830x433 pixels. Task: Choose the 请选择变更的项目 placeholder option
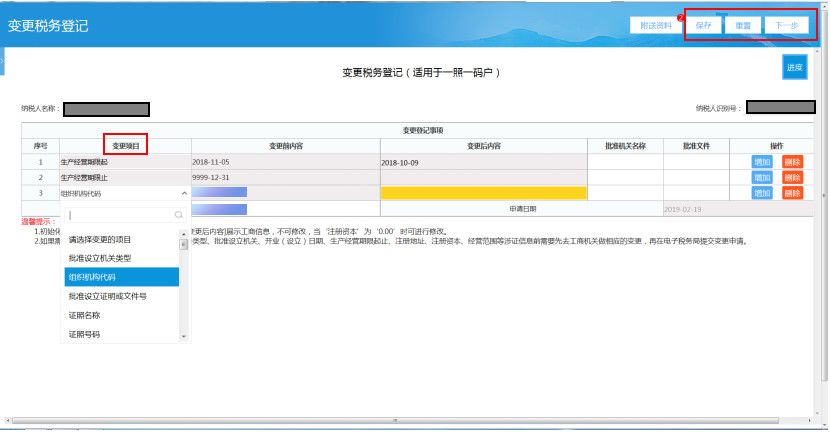(x=100, y=240)
